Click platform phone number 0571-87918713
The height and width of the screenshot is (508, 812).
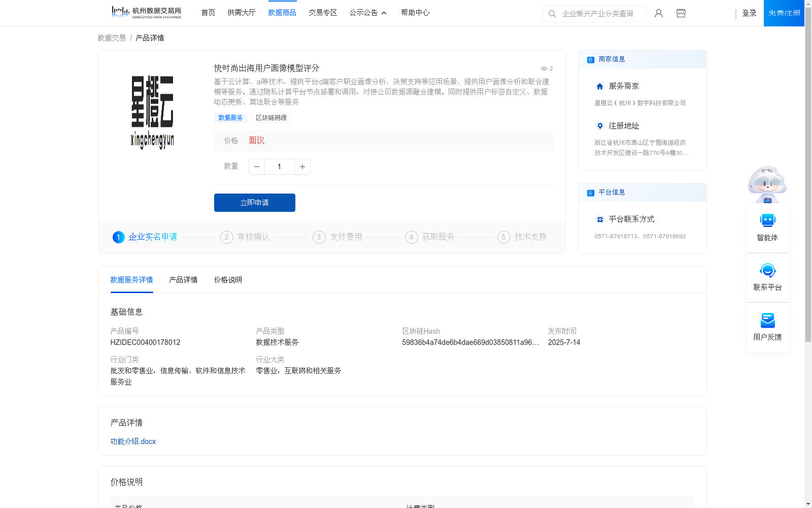(x=616, y=236)
